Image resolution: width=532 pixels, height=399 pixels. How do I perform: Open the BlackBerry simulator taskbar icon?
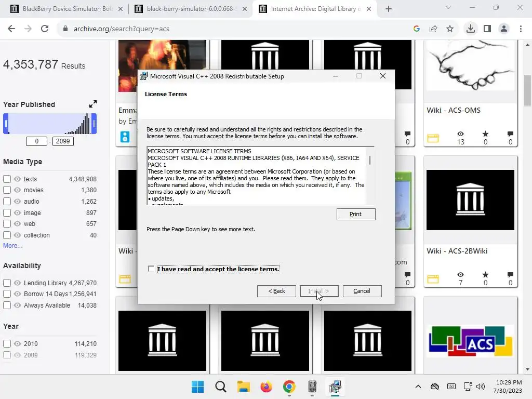point(312,387)
